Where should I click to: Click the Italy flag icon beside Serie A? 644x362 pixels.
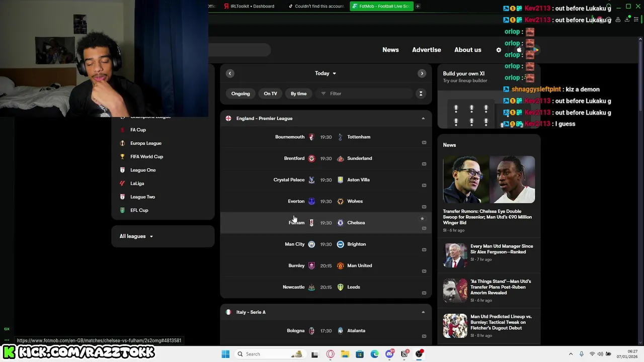(228, 312)
